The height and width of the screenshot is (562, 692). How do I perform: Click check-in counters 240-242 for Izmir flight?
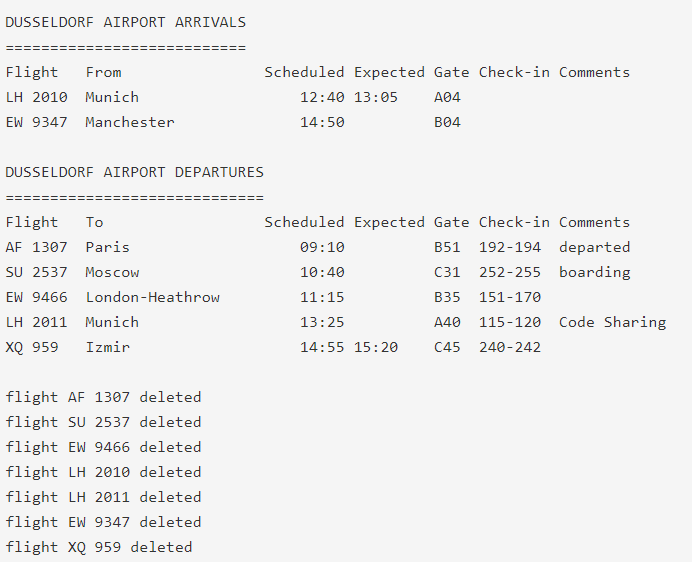[510, 347]
